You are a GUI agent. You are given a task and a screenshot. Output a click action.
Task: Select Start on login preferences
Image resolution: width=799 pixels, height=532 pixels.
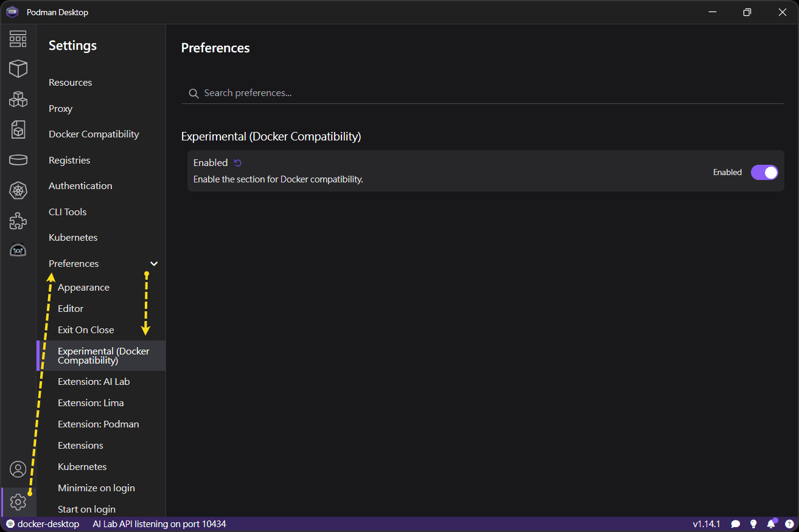point(86,510)
